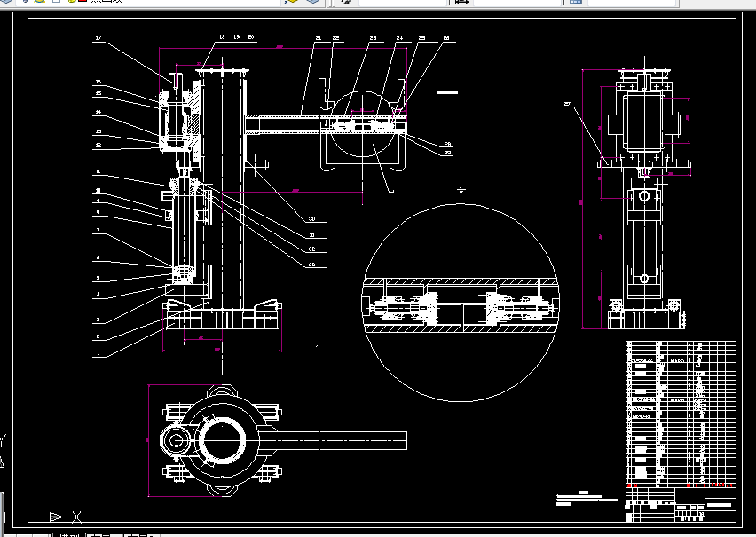Click the technical notes text beside title block

coord(587,499)
